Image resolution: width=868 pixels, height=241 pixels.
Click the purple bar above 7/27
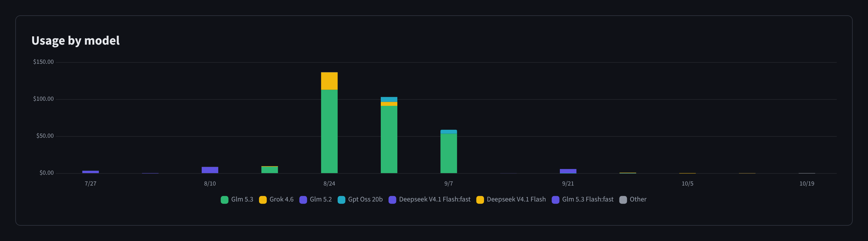90,172
